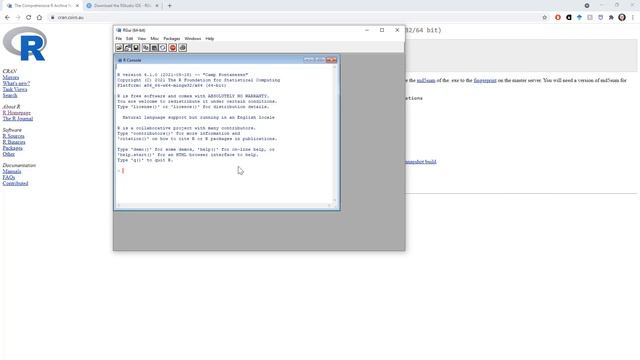Open The R Journal link
The width and height of the screenshot is (640, 360).
18,118
